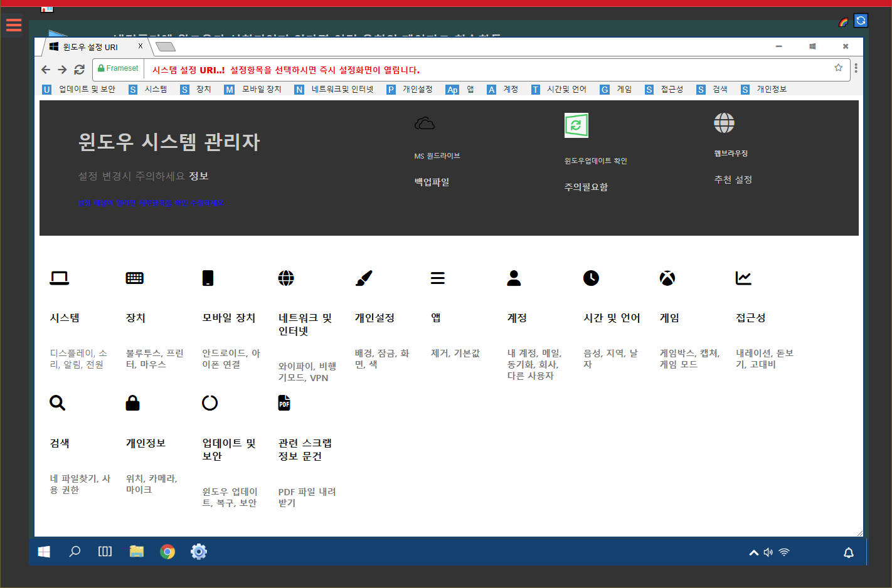The height and width of the screenshot is (588, 892).
Task: Open the 시간및 언어 bookmark
Action: [559, 90]
